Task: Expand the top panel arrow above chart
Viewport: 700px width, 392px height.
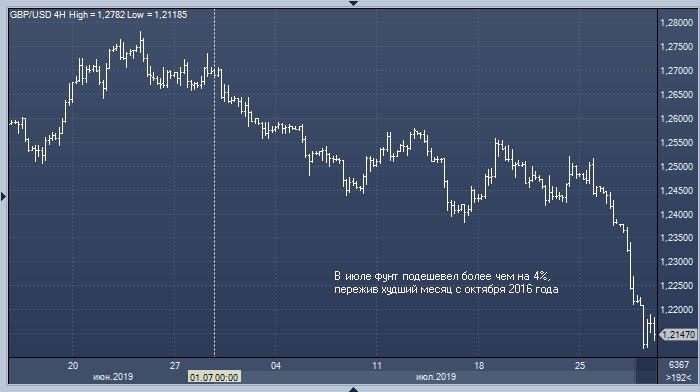Action: 353,3
